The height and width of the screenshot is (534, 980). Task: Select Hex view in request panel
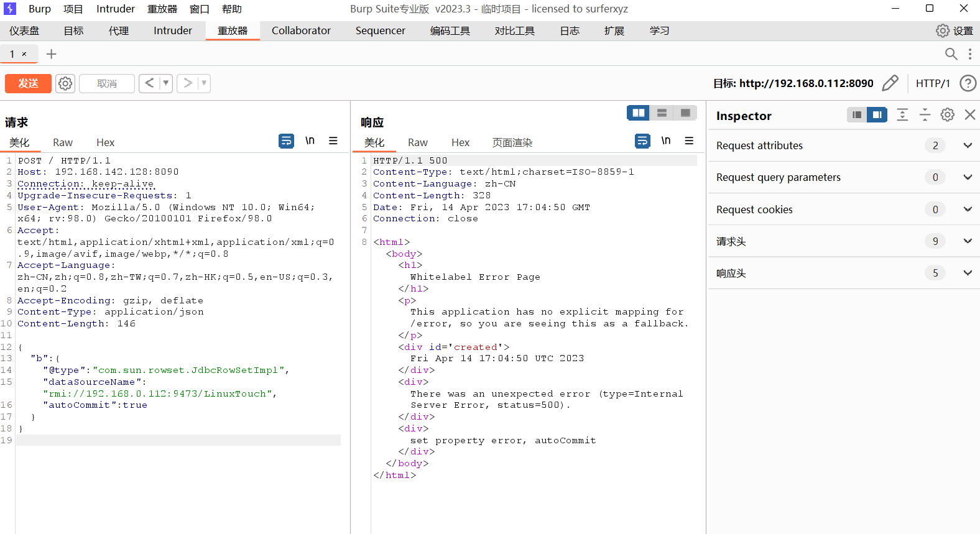click(106, 142)
